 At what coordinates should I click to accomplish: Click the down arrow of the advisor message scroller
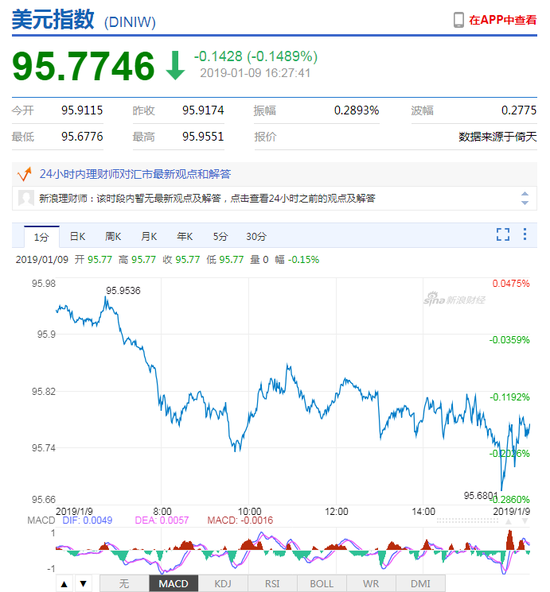click(525, 202)
